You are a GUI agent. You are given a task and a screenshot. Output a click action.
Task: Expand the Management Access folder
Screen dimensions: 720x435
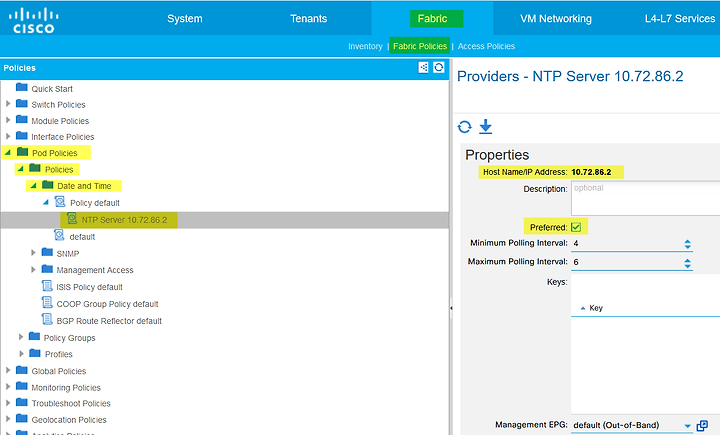click(33, 269)
